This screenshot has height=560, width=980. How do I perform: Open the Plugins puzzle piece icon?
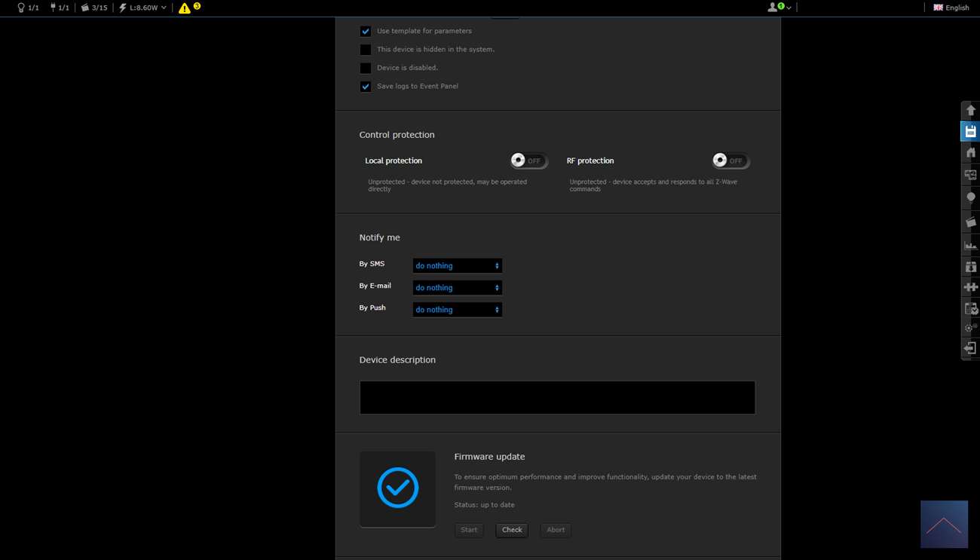pos(970,287)
